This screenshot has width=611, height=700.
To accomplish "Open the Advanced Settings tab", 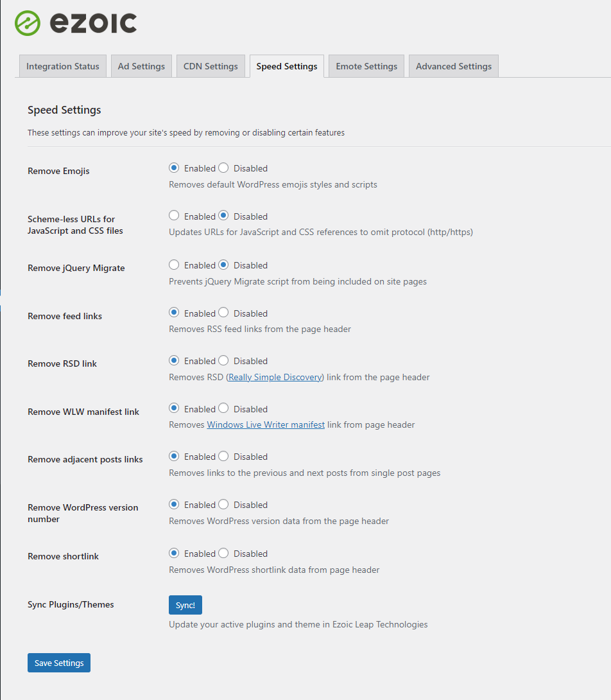I will [x=453, y=66].
